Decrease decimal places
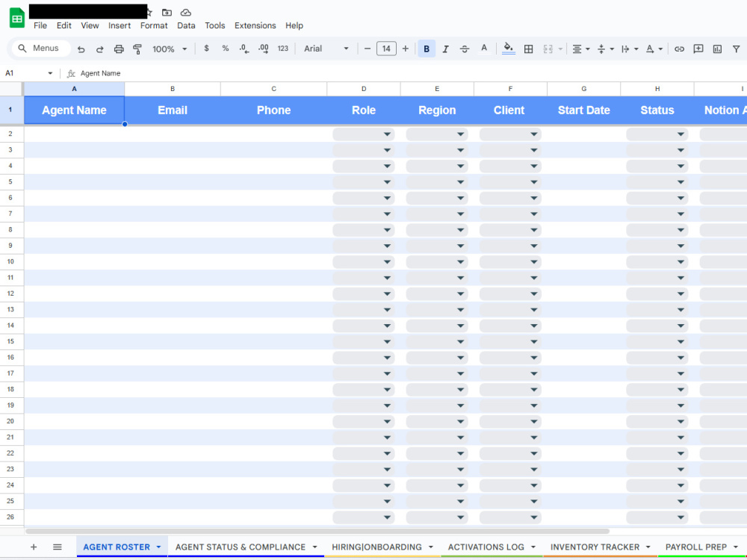The height and width of the screenshot is (560, 747). 244,49
